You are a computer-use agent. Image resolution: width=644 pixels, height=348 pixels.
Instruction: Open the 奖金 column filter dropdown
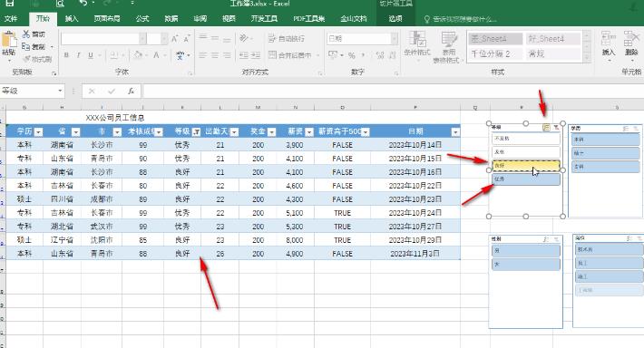click(x=271, y=131)
